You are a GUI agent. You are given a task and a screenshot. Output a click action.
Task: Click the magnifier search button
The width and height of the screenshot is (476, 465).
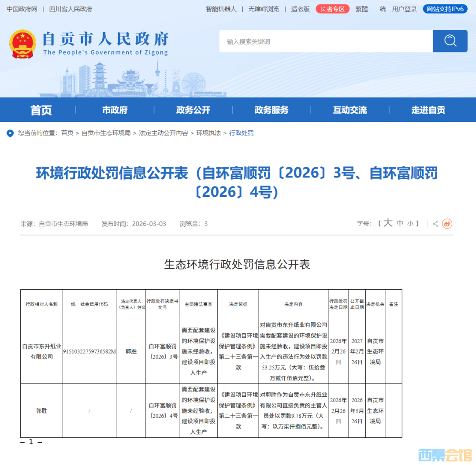(450, 41)
